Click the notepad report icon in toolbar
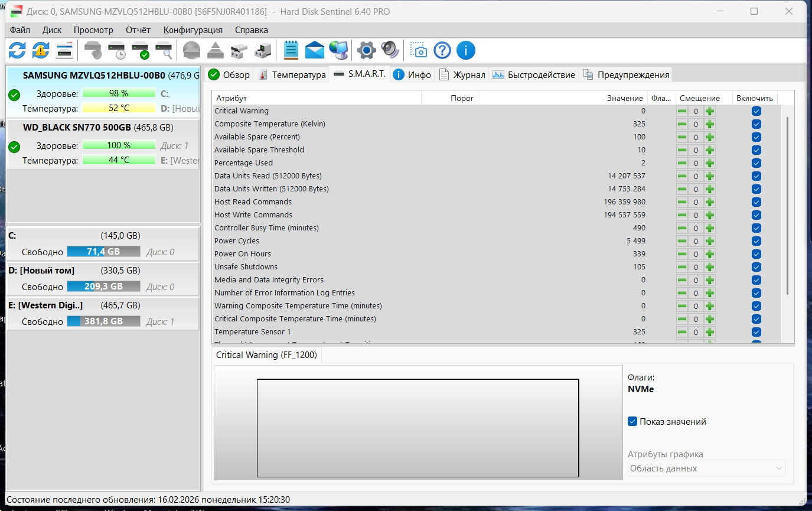This screenshot has height=511, width=812. click(291, 50)
